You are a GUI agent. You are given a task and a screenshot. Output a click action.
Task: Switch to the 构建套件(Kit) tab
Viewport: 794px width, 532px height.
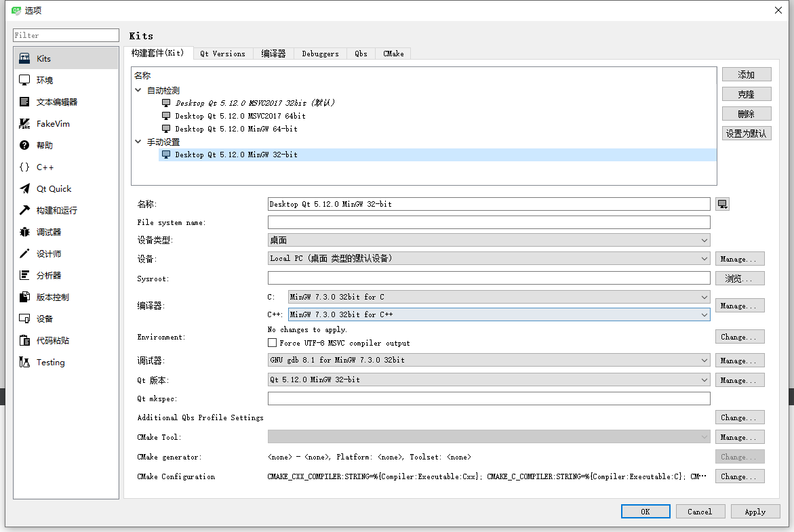(158, 53)
